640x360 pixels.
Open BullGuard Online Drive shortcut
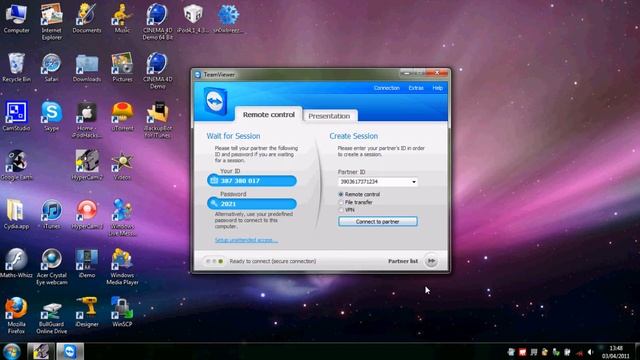click(51, 316)
